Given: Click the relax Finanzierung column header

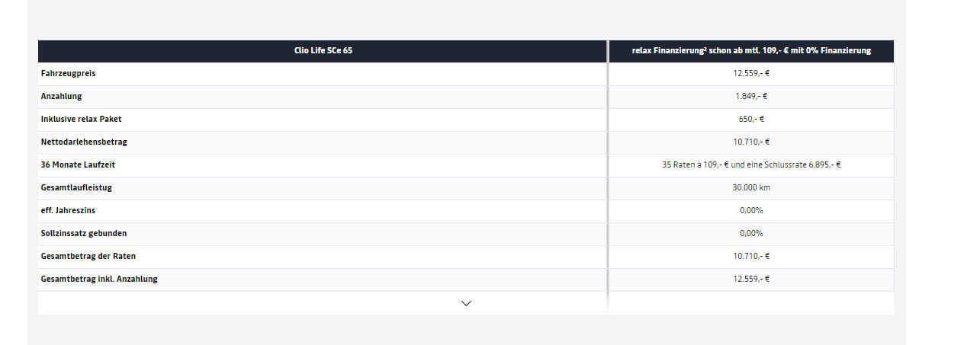Looking at the screenshot, I should (x=751, y=51).
